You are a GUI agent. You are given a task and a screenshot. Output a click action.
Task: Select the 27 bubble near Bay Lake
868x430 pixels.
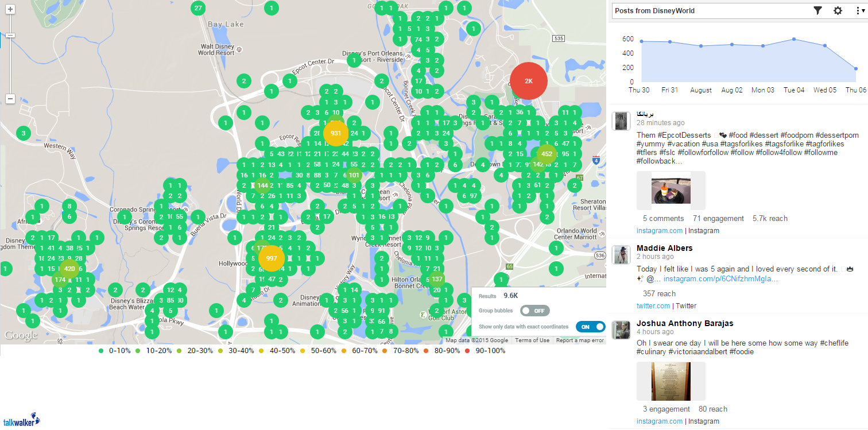tap(198, 8)
